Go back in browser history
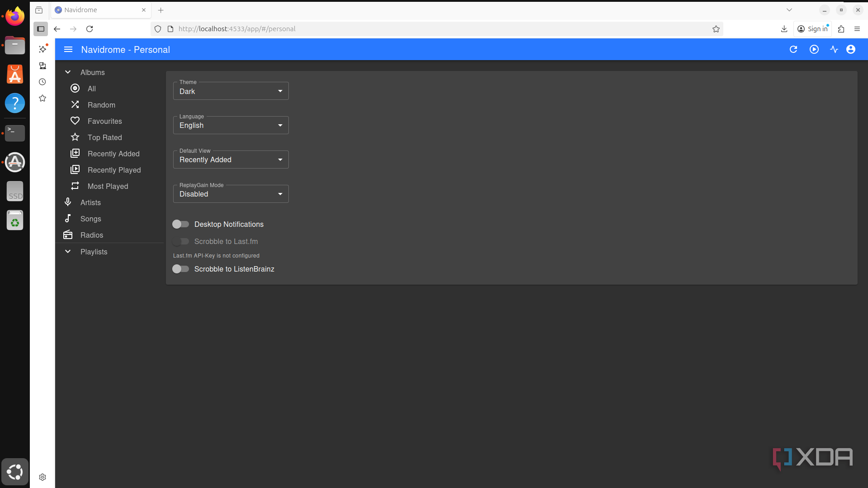 [57, 29]
